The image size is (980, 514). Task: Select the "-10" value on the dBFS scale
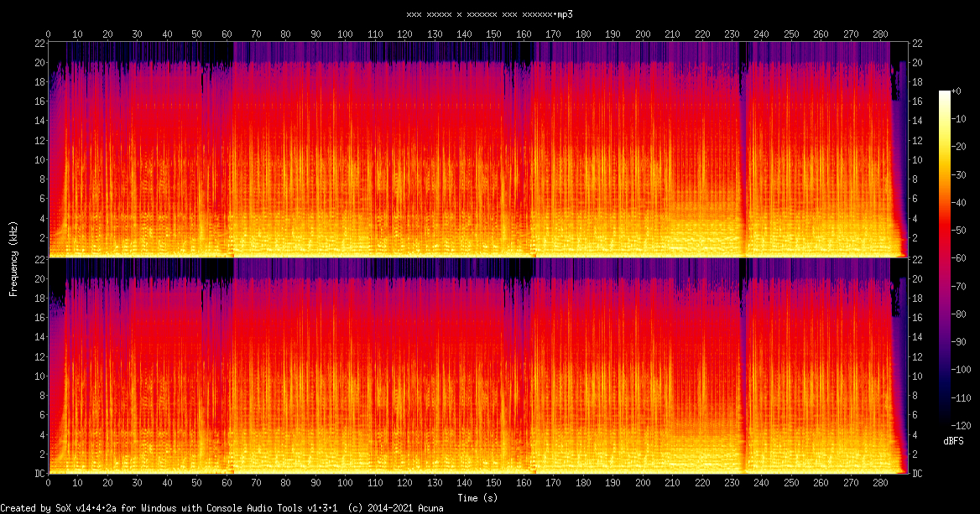click(959, 119)
